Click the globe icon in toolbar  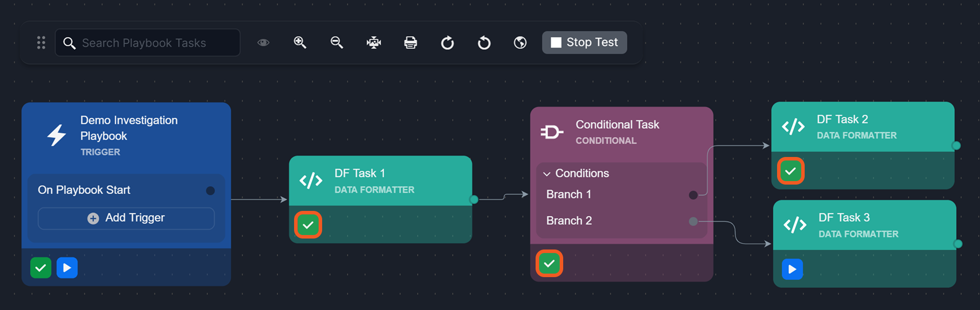(520, 43)
